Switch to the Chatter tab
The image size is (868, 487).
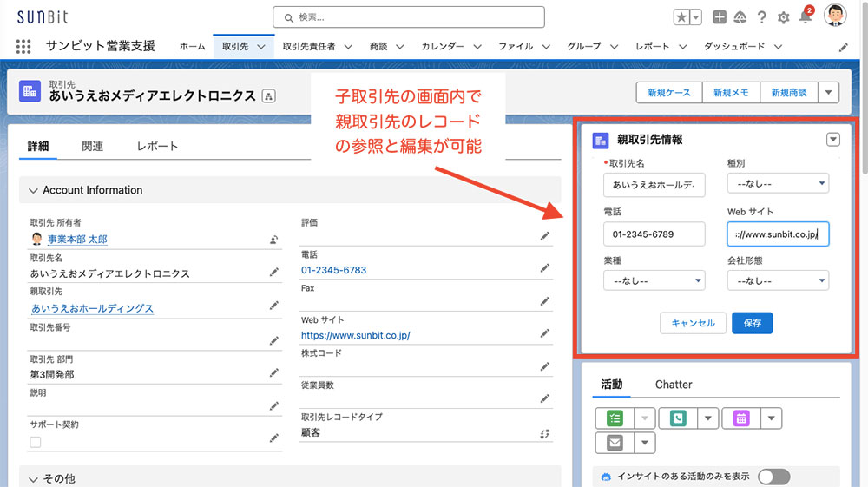point(674,385)
